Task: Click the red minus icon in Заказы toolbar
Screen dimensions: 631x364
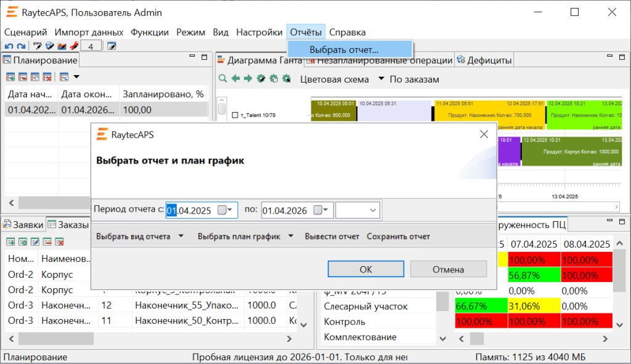Action: pos(47,241)
